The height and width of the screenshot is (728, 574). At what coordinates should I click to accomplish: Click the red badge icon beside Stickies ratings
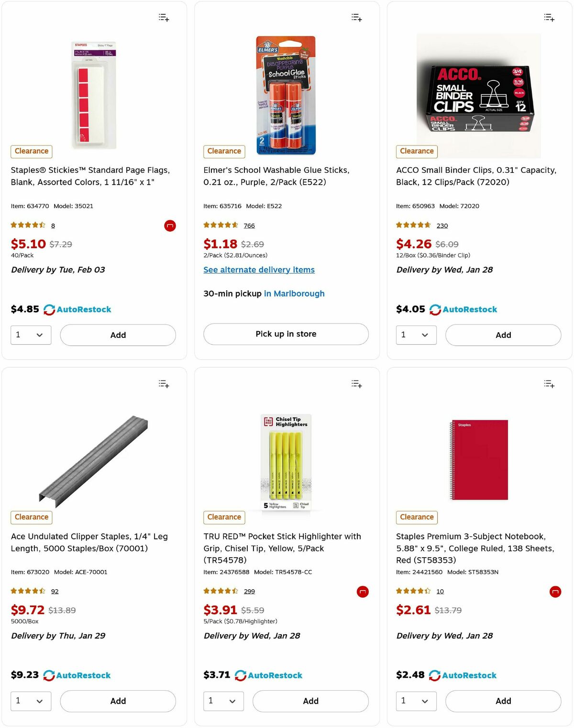(170, 225)
